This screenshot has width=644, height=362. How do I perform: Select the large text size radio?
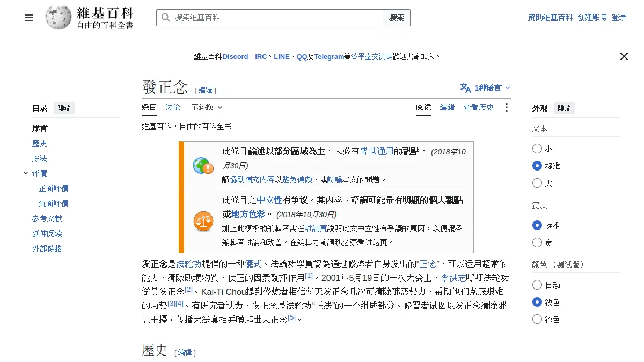[537, 183]
